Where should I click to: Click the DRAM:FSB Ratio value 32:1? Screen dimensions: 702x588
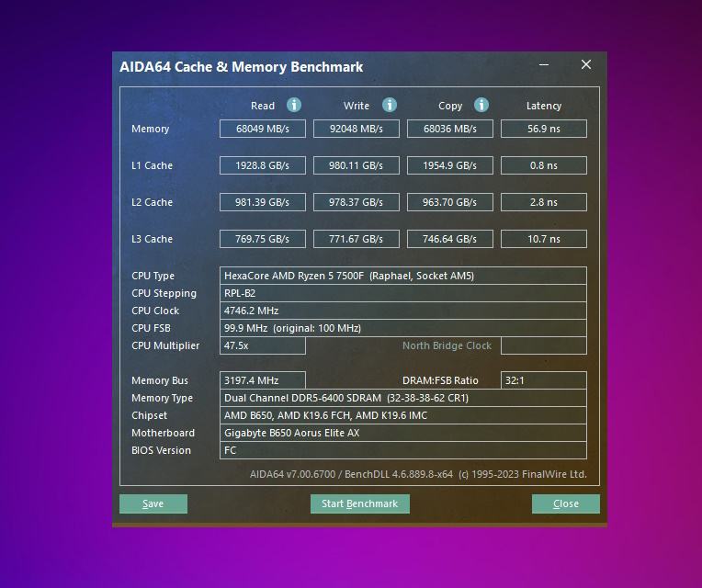pyautogui.click(x=544, y=380)
